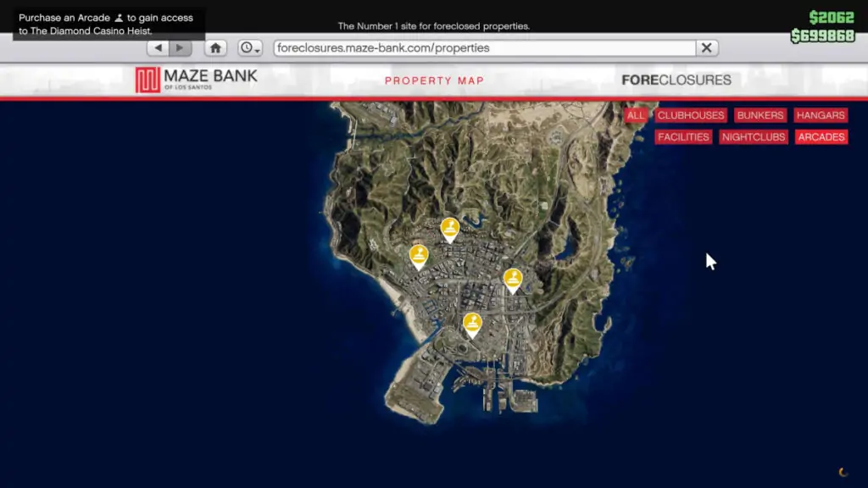Screen dimensions: 868x488
Task: Click the address bar with foreclosures.maze-bank.com/properties
Action: click(484, 47)
